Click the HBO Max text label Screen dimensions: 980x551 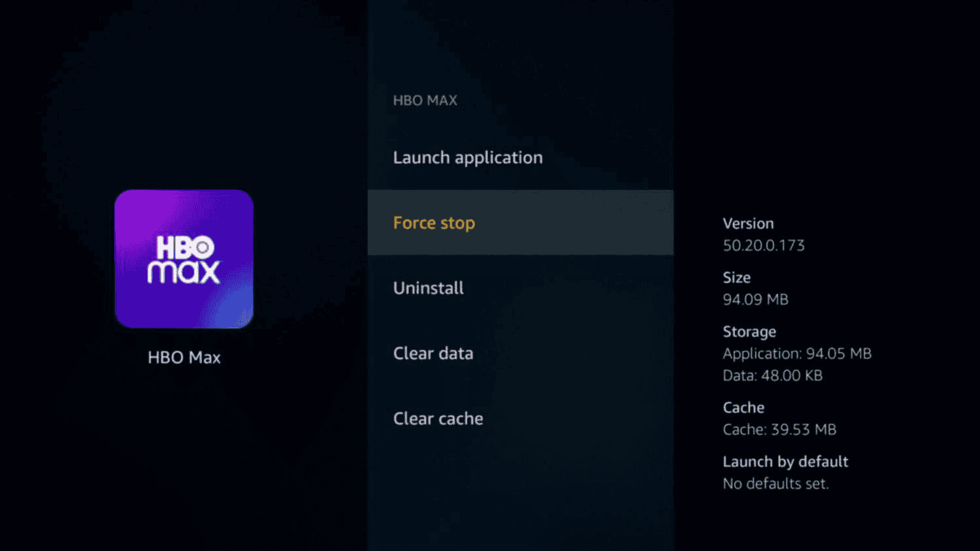pyautogui.click(x=184, y=357)
